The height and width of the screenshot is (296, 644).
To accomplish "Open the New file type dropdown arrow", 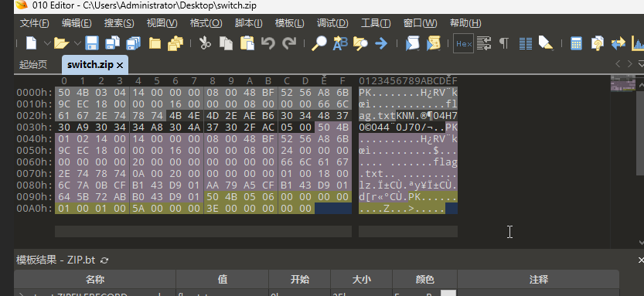I will click(47, 43).
